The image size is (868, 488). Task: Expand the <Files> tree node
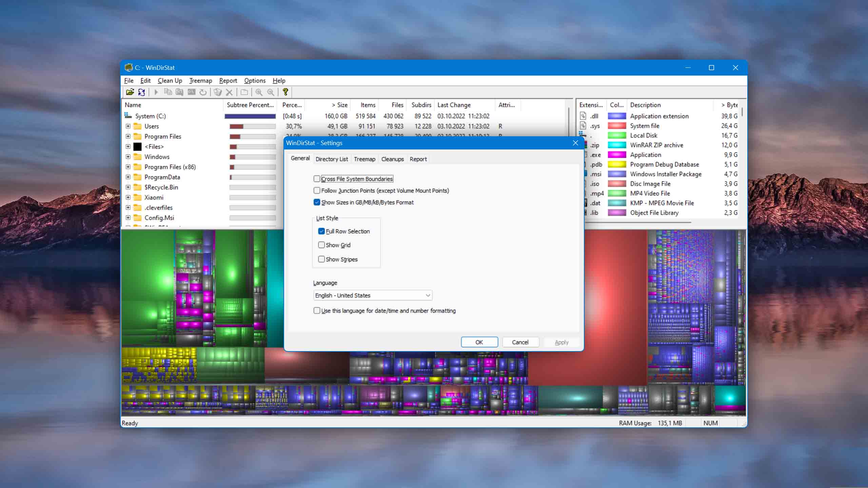[128, 146]
